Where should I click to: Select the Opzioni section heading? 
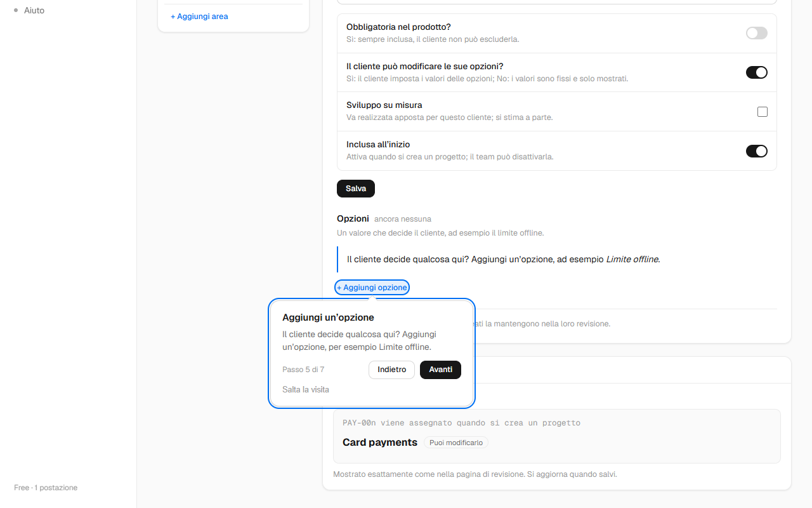[353, 218]
